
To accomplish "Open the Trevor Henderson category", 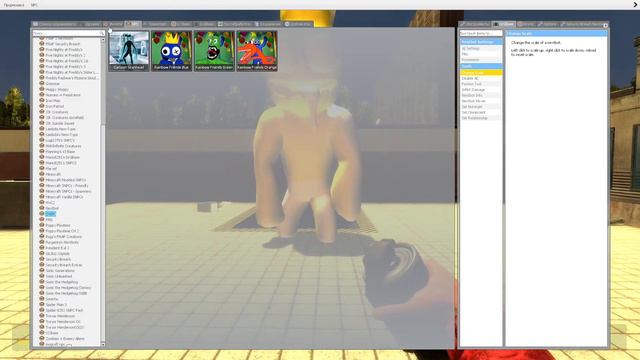I will 60,316.
